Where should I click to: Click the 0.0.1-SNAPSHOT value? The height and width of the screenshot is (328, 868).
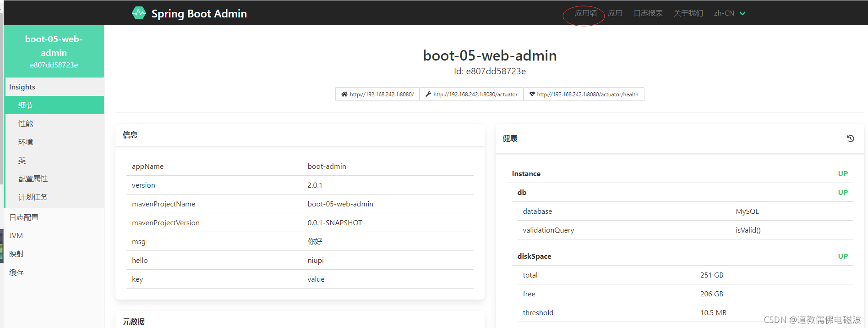point(334,222)
